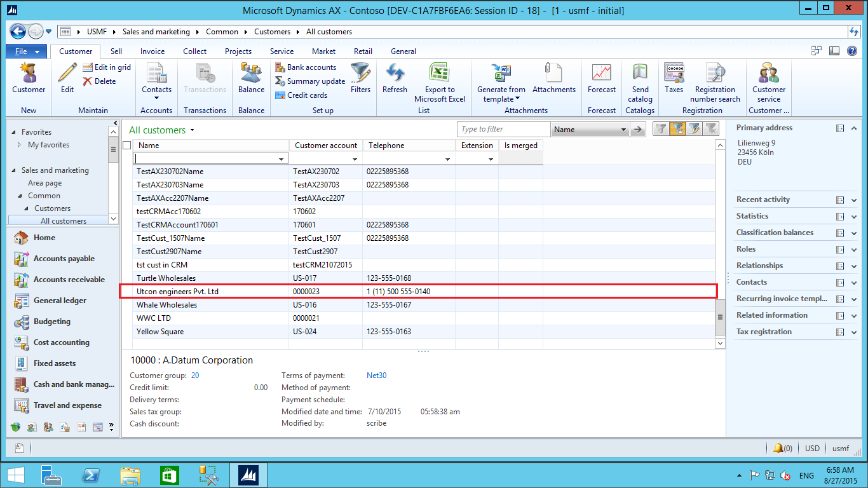Expand the Classification balances FactBox
Image resolution: width=868 pixels, height=488 pixels.
click(x=854, y=233)
